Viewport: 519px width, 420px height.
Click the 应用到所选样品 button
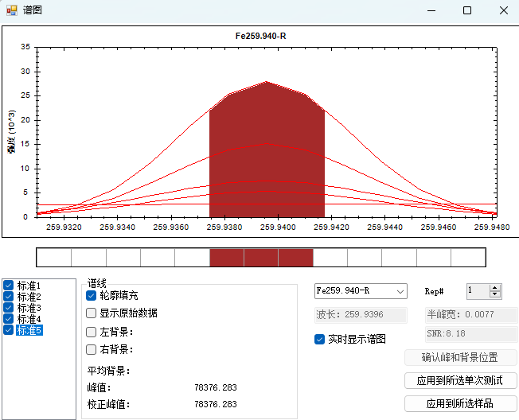pos(461,403)
